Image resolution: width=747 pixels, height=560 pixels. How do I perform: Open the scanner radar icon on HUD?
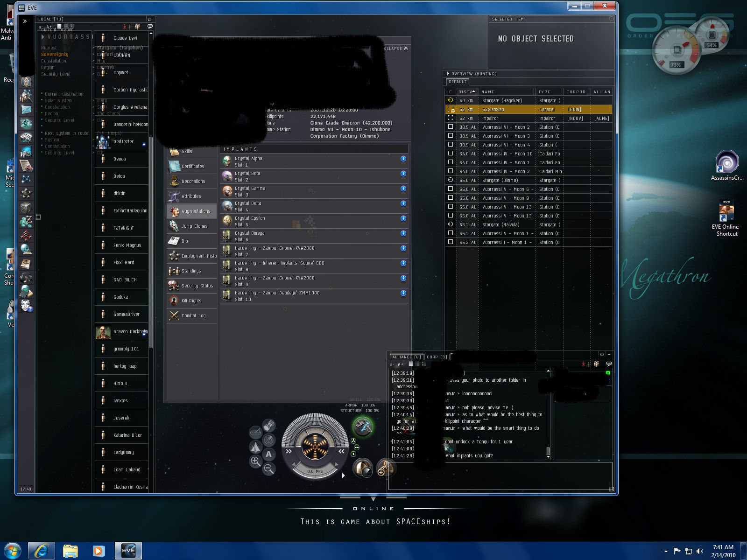click(x=269, y=440)
